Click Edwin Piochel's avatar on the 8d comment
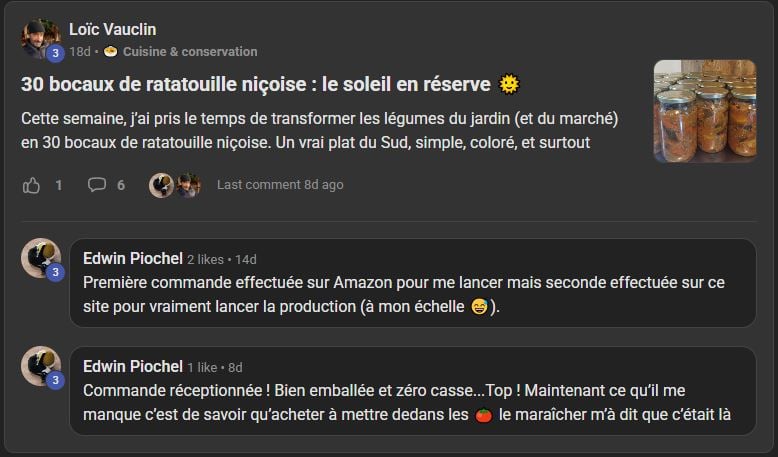Screen dimensions: 778x457 (x=40, y=365)
